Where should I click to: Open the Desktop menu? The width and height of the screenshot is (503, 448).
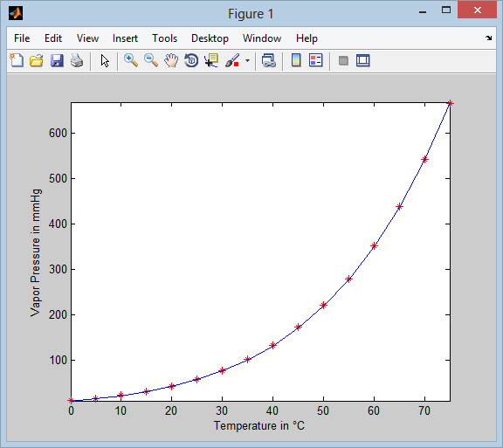point(210,38)
